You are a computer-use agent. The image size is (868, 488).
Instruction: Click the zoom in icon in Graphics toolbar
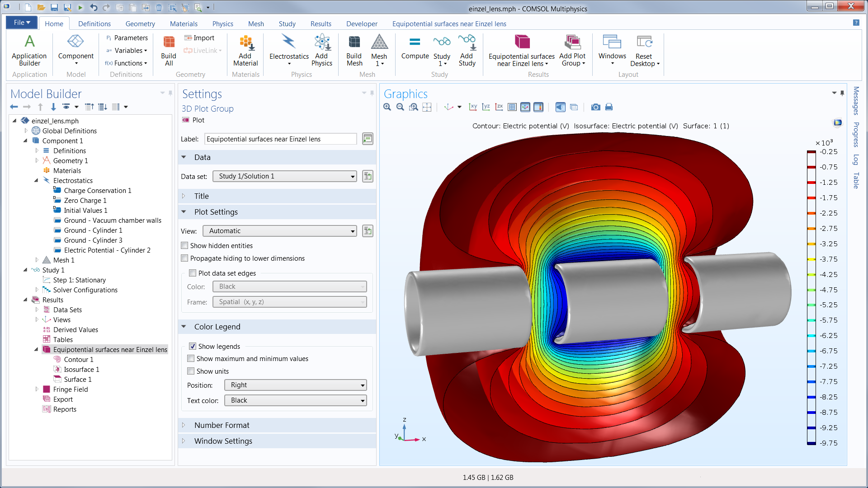click(387, 107)
